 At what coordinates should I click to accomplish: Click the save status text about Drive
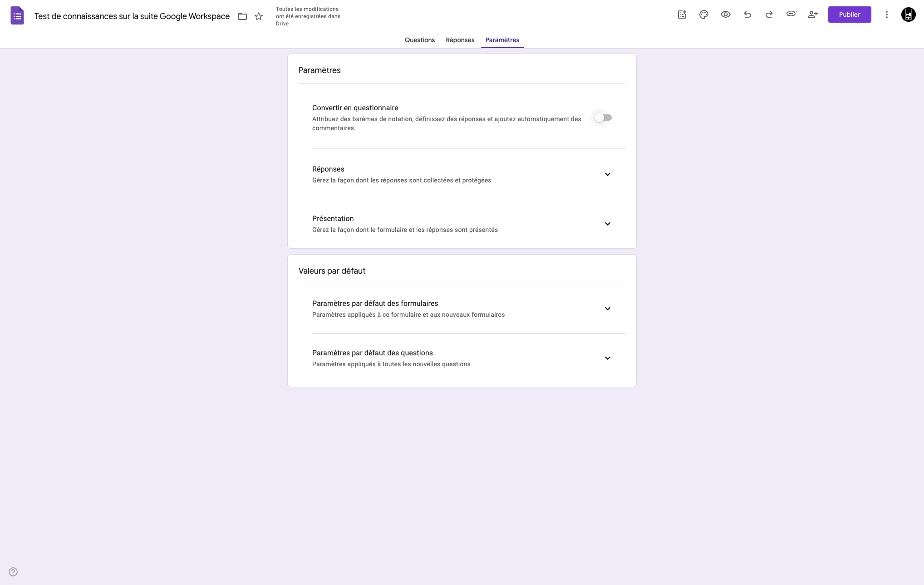pyautogui.click(x=308, y=16)
